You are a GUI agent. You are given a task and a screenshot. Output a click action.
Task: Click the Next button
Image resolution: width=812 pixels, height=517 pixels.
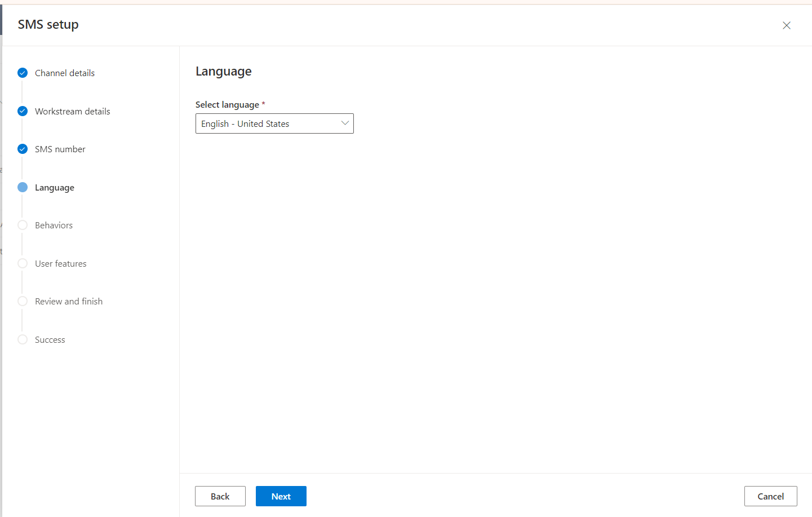click(281, 496)
